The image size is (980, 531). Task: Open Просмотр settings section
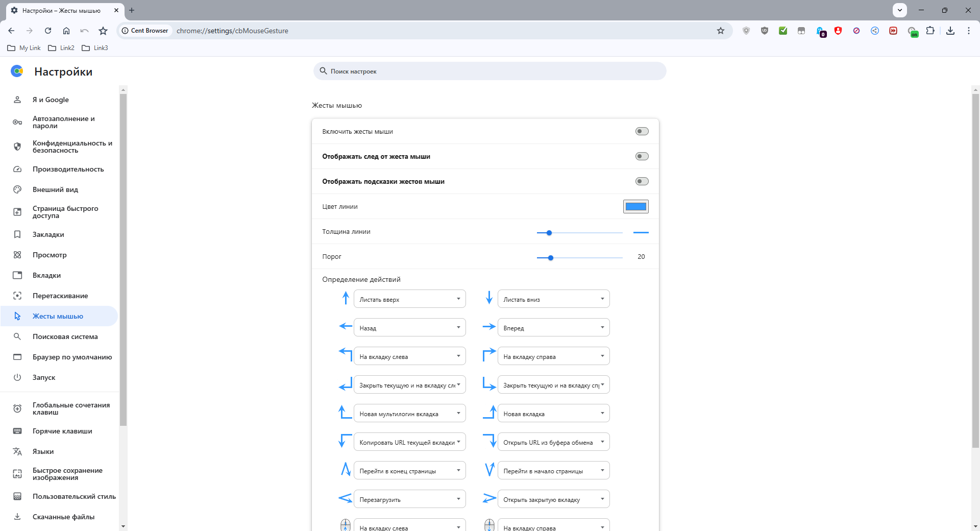(59, 255)
